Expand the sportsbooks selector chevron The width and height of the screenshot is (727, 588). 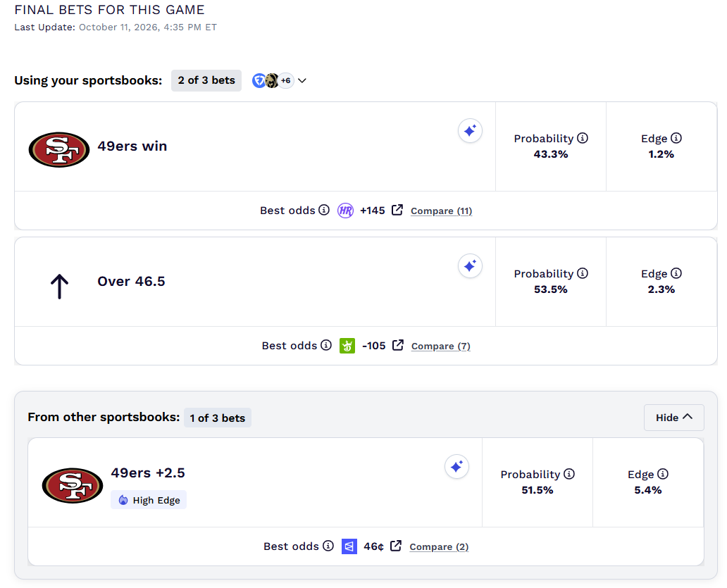point(302,80)
